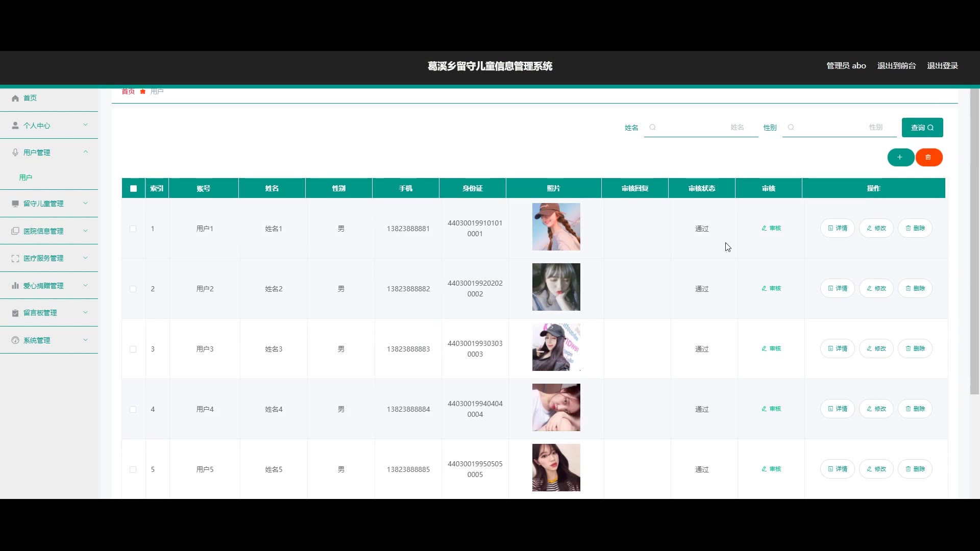This screenshot has width=980, height=551.
Task: Click the monitor icon beside 留守儿童管理
Action: pos(15,204)
